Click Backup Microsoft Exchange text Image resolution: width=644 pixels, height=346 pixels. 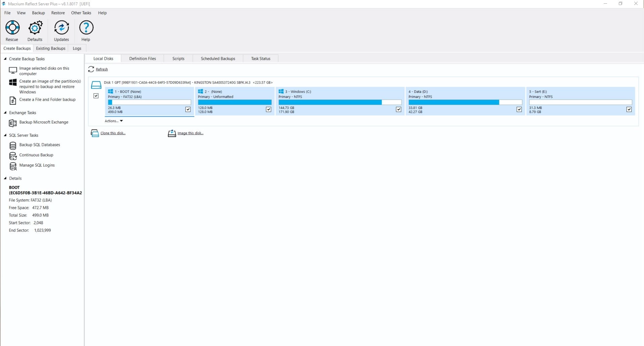pos(44,122)
